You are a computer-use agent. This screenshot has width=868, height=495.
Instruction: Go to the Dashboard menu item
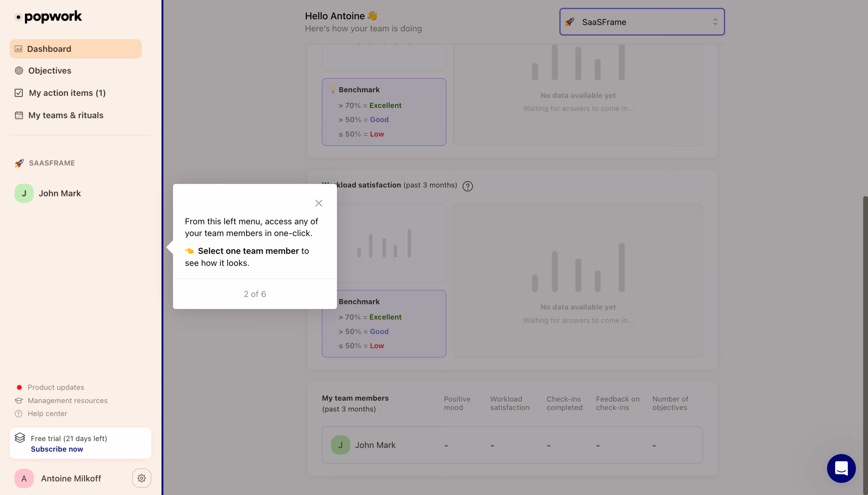click(75, 49)
